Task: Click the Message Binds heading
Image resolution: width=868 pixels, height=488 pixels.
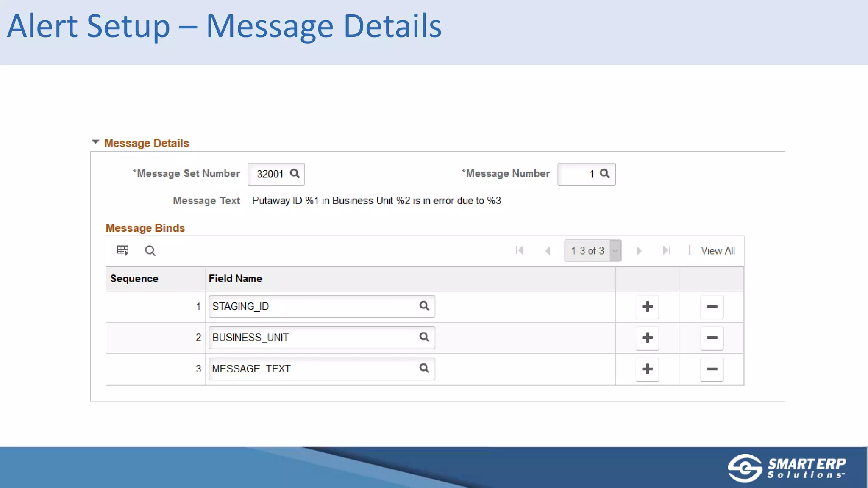Action: coord(145,228)
